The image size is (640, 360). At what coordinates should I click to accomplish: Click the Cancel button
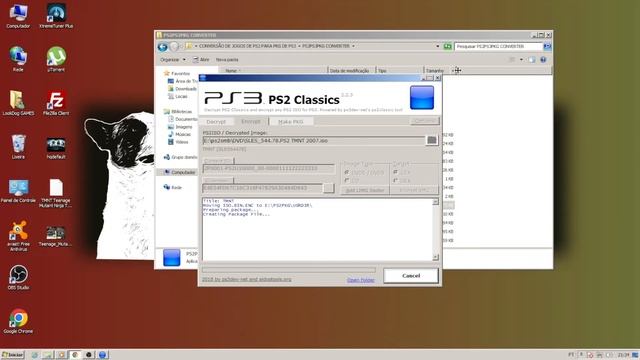tap(411, 276)
